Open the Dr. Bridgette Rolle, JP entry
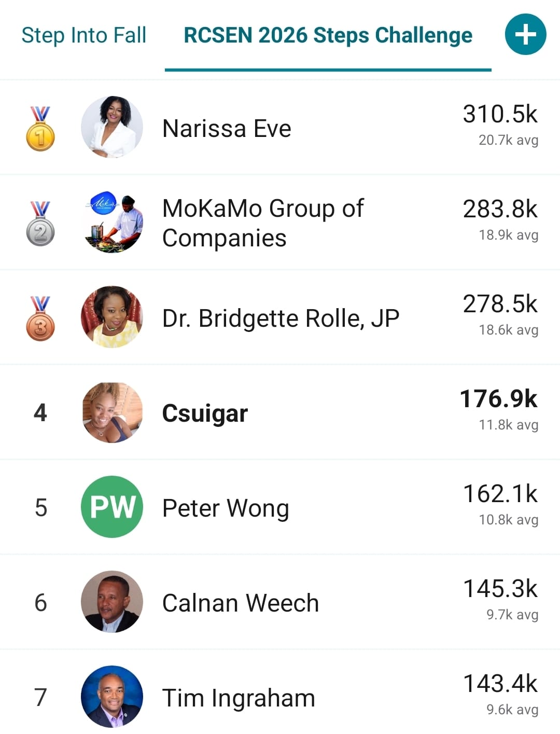Viewport: 560px width, 734px height. 281,318
